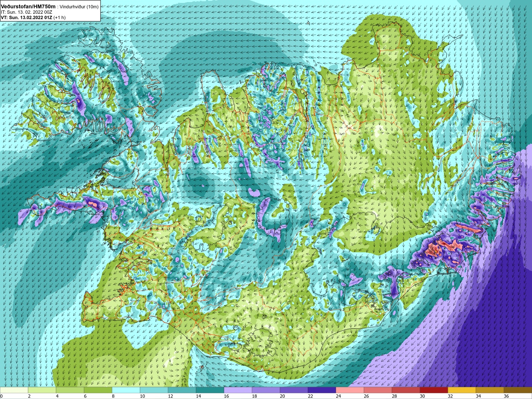Screen dimensions: 532x399
Task: Click the light pink 24–26 legend swatch
Action: pyautogui.click(x=350, y=390)
